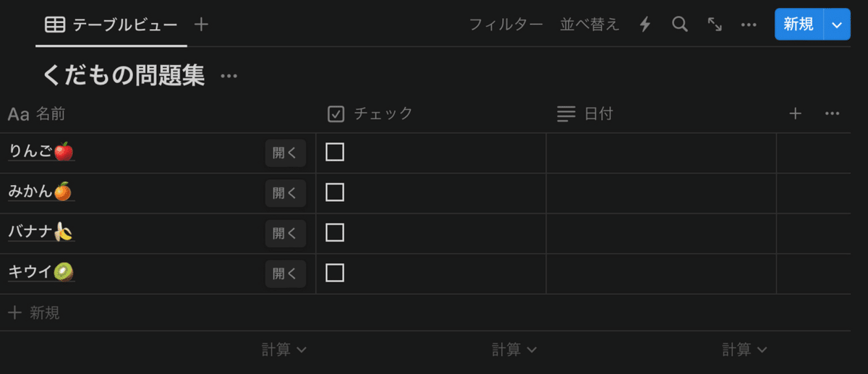Expand the dropdown arrow beside the blue 新規 button
This screenshot has height=374, width=868.
pos(837,25)
